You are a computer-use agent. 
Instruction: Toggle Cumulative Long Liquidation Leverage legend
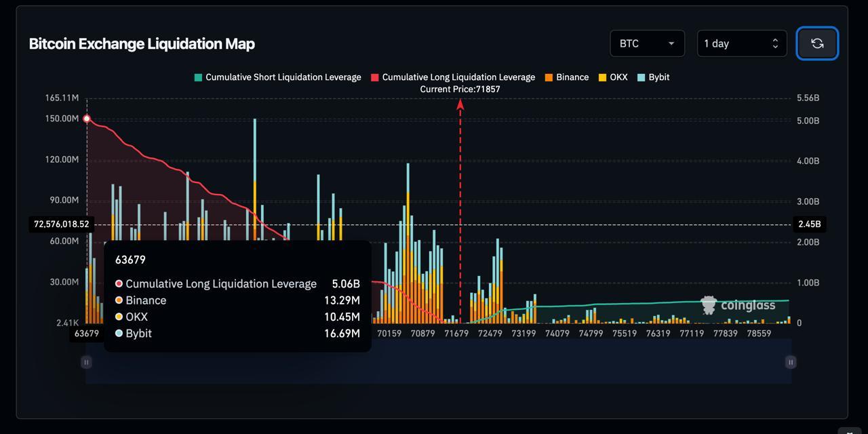(452, 77)
